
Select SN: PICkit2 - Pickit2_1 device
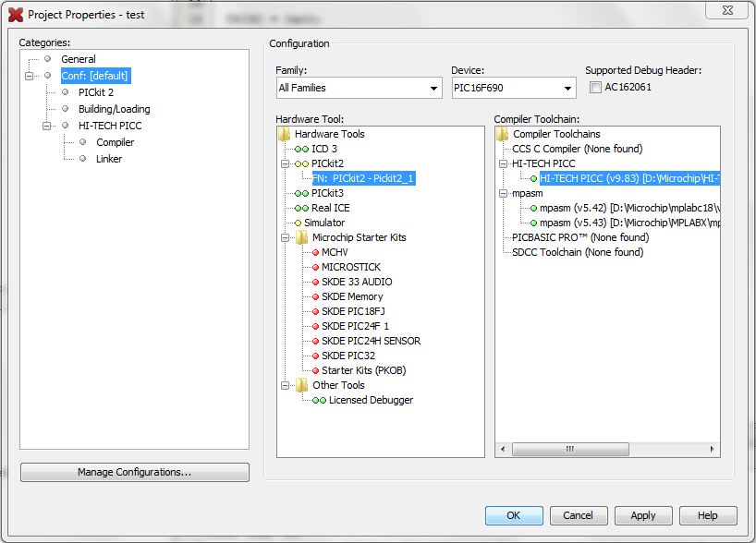364,178
